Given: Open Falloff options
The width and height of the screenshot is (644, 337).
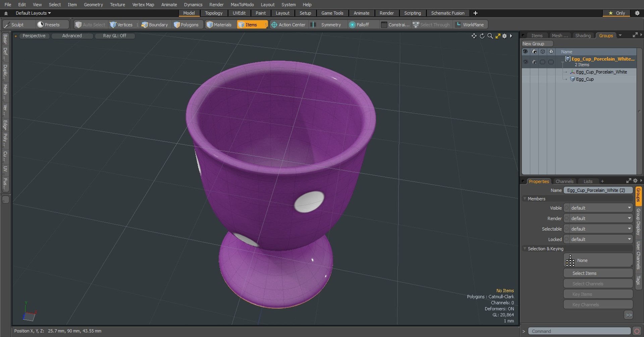Looking at the screenshot, I should pos(360,25).
